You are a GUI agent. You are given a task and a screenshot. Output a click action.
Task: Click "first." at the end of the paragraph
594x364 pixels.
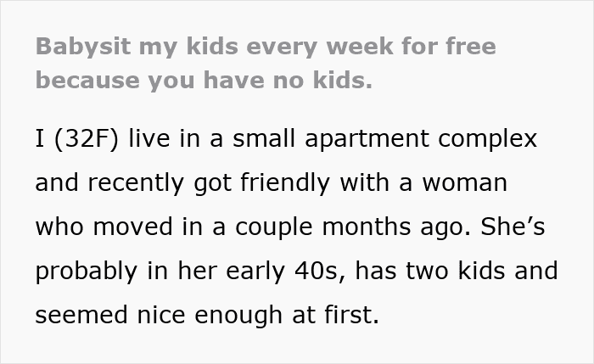coord(351,315)
